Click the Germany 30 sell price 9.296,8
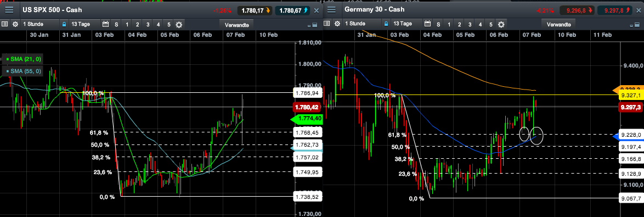644x217 pixels. pos(578,10)
